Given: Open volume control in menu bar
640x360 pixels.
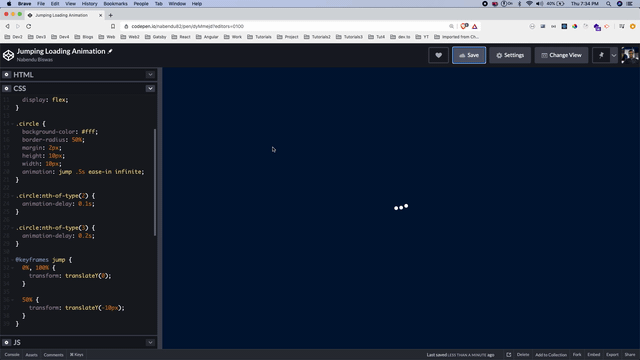Looking at the screenshot, I should tap(540, 4).
